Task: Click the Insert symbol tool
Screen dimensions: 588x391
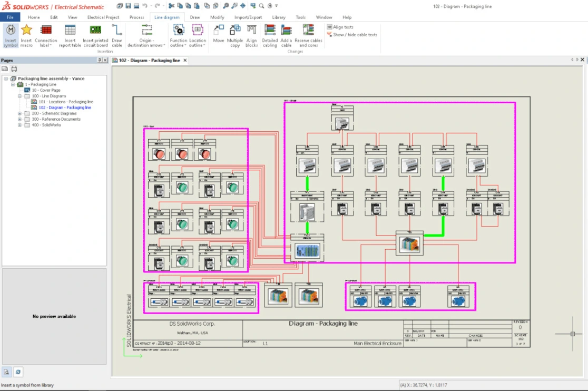Action: [11, 36]
